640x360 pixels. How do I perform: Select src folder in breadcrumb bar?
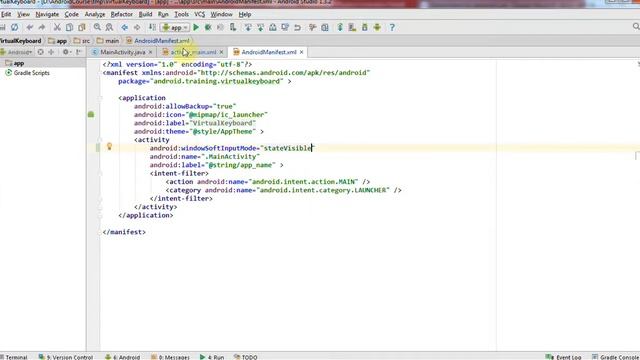[x=82, y=41]
